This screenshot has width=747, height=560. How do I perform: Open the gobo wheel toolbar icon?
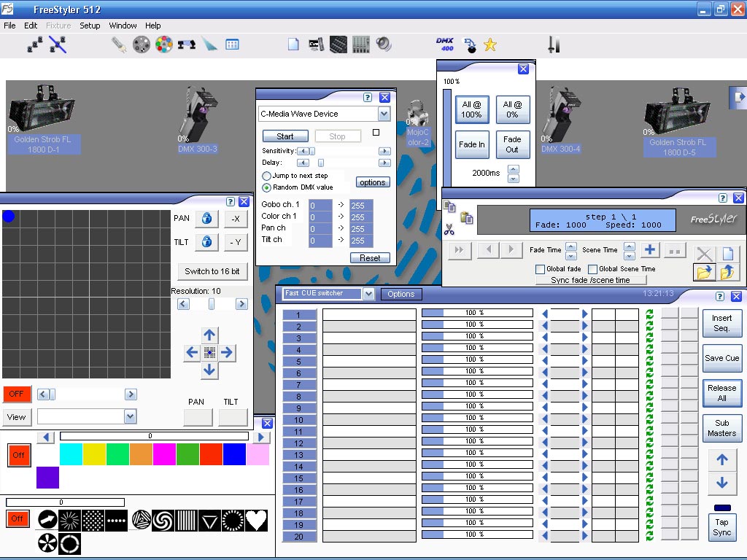(141, 44)
